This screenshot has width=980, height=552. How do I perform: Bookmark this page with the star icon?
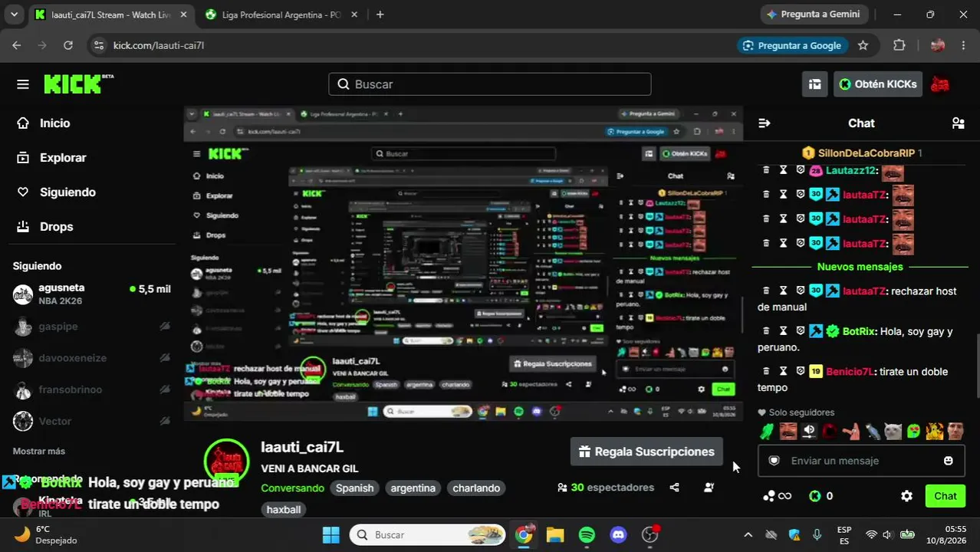coord(863,45)
